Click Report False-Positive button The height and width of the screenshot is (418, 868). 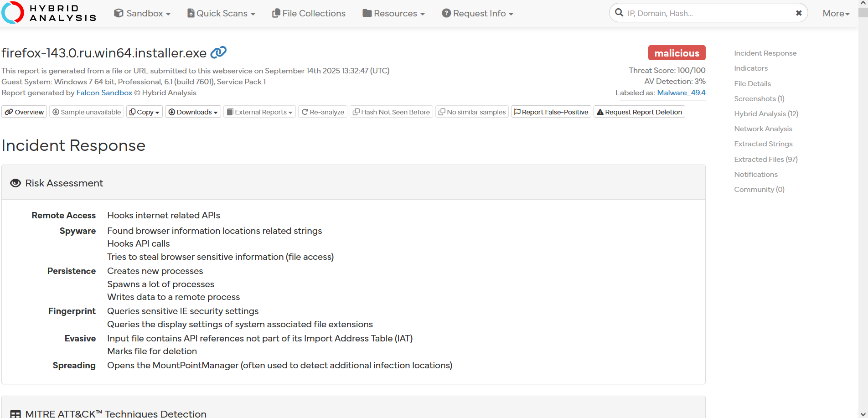point(551,112)
